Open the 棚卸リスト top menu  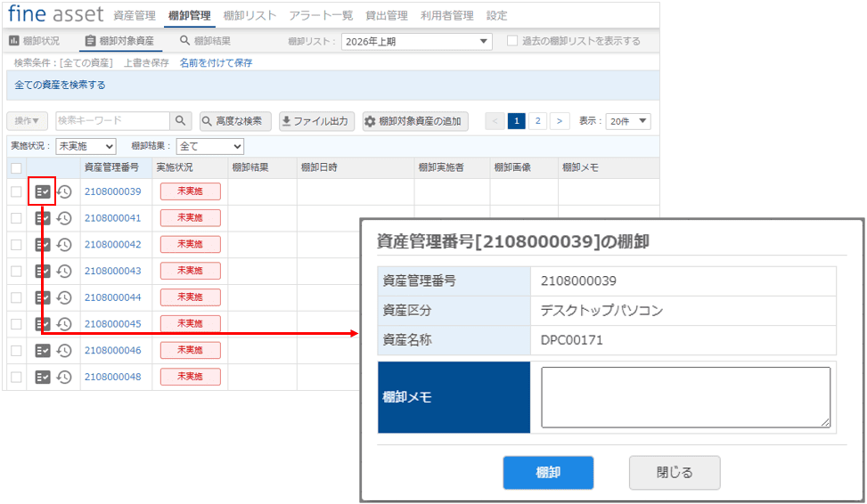coord(249,15)
